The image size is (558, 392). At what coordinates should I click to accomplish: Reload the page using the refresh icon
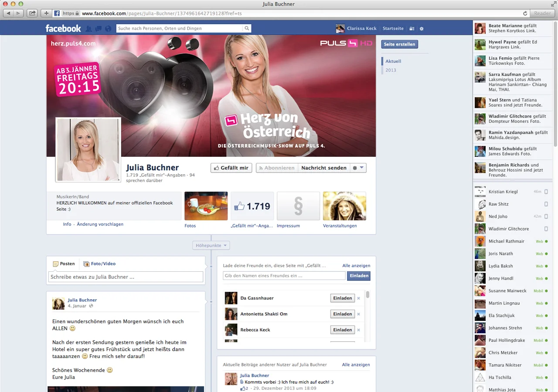(525, 14)
